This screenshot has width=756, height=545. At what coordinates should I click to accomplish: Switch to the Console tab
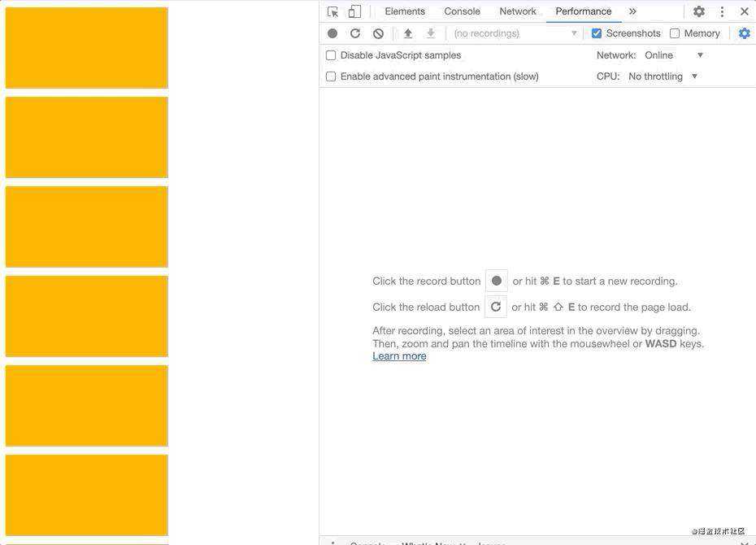point(462,11)
